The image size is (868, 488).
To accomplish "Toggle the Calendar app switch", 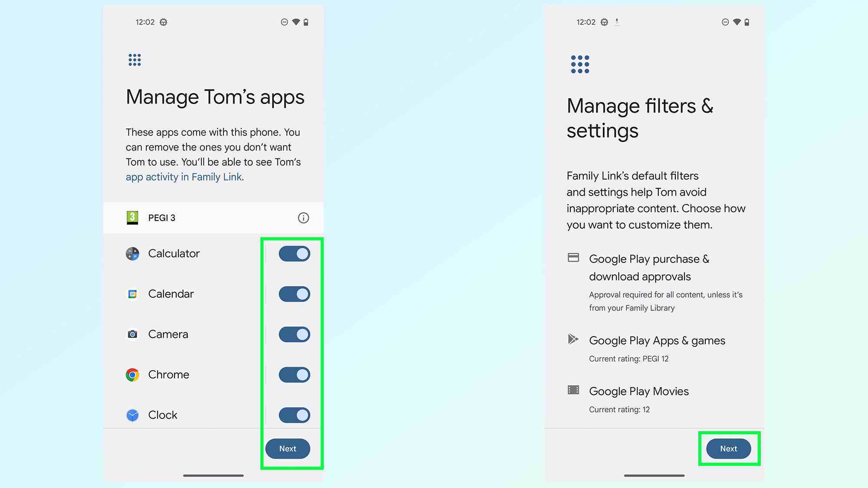I will pyautogui.click(x=294, y=294).
